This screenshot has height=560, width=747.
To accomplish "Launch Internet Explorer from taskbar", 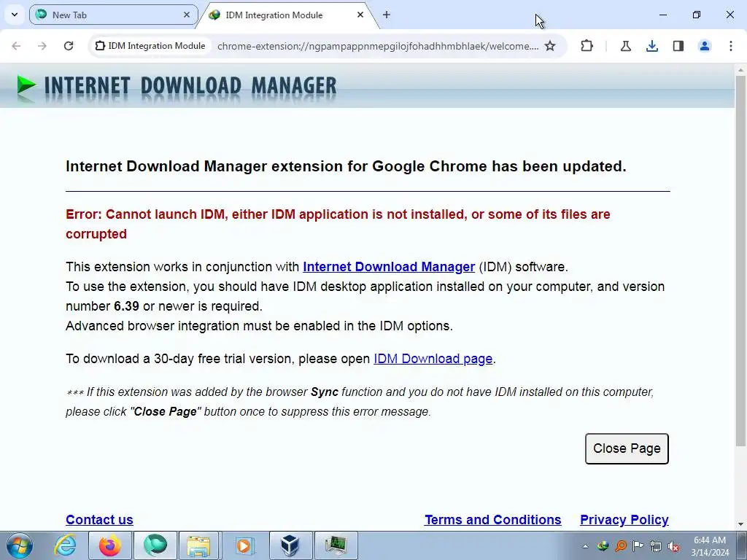I will (65, 545).
